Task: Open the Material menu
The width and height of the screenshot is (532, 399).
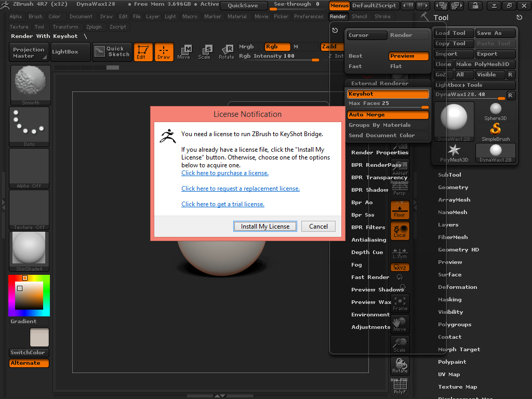Action: tap(237, 17)
